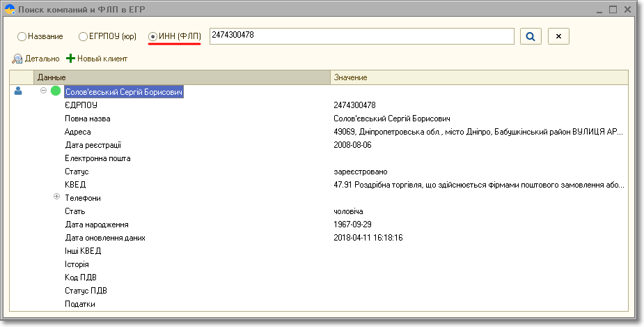Select the Дата народження row

point(97,225)
